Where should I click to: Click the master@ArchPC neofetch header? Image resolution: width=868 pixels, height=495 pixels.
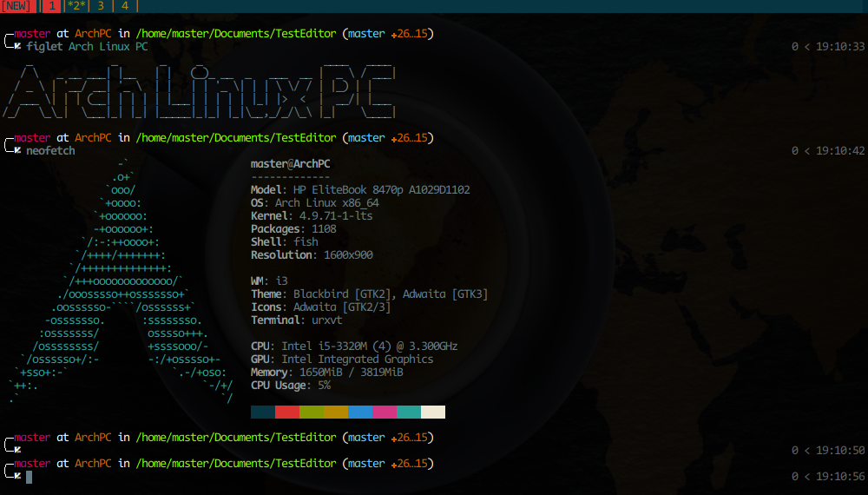point(290,163)
